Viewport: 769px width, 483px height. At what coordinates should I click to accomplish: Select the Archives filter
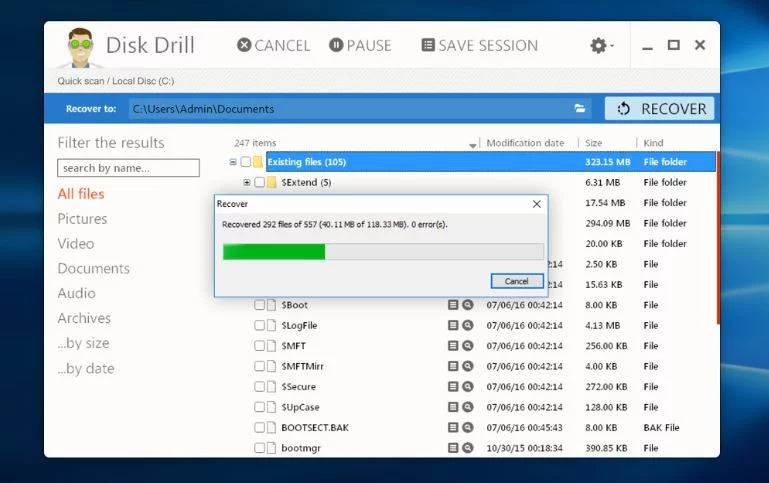pyautogui.click(x=84, y=318)
